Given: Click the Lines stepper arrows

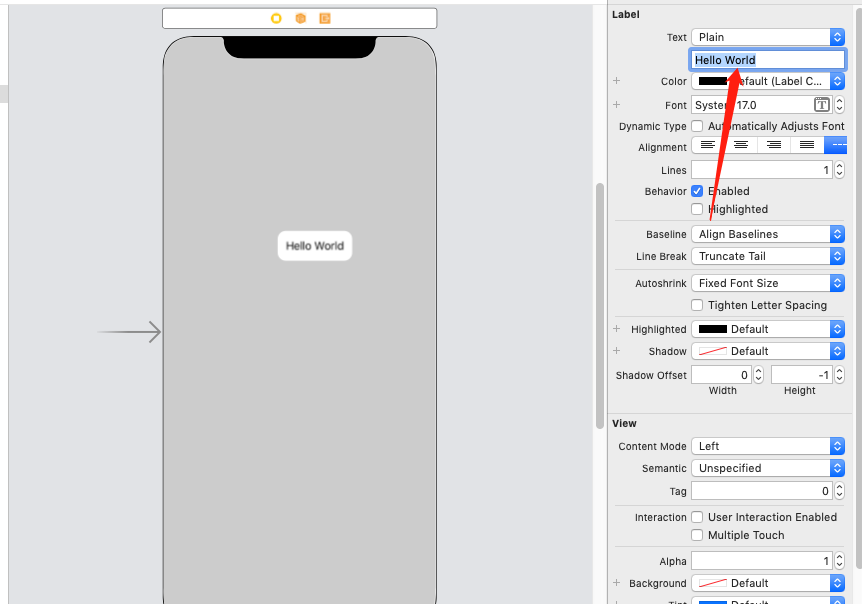Looking at the screenshot, I should click(x=839, y=170).
